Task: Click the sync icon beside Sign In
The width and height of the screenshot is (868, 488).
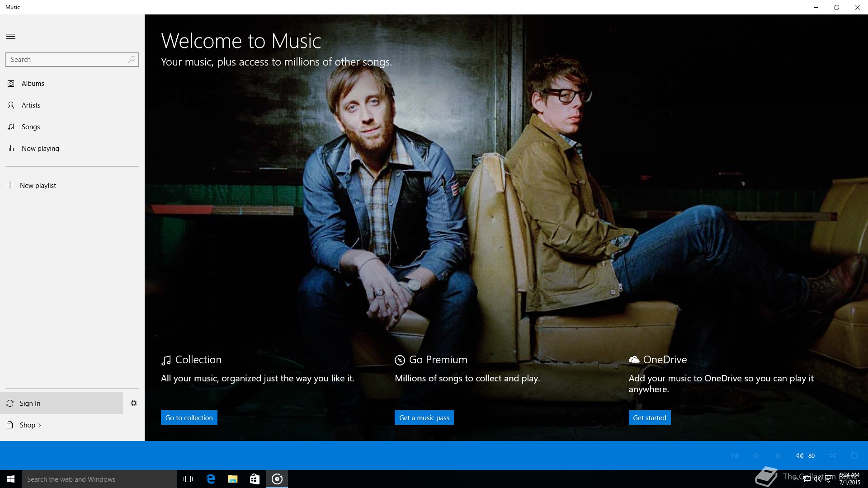Action: pos(10,403)
